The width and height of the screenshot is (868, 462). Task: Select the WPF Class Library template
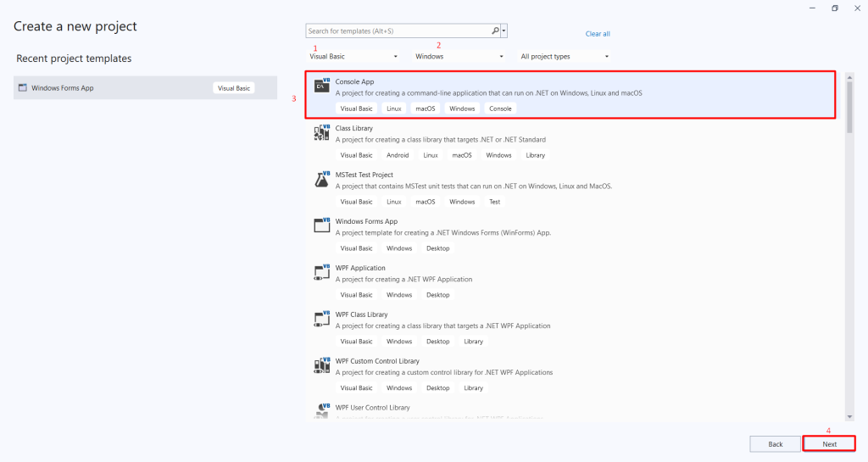pos(570,327)
